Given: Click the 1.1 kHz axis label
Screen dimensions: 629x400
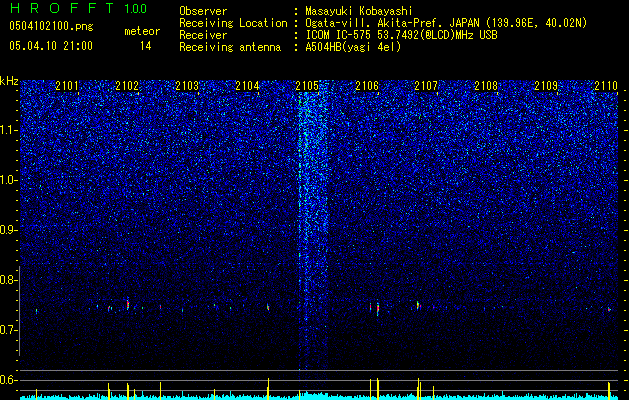Looking at the screenshot, I should coord(8,130).
